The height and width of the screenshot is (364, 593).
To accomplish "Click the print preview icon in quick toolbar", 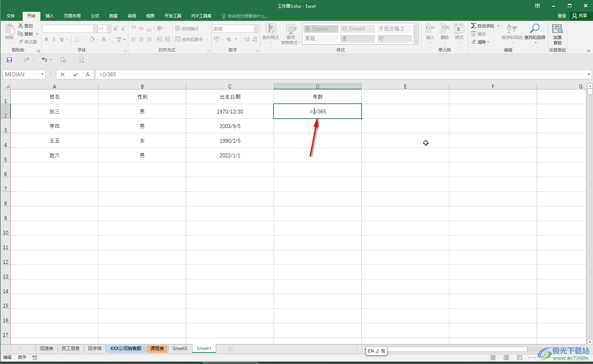I will pos(82,60).
